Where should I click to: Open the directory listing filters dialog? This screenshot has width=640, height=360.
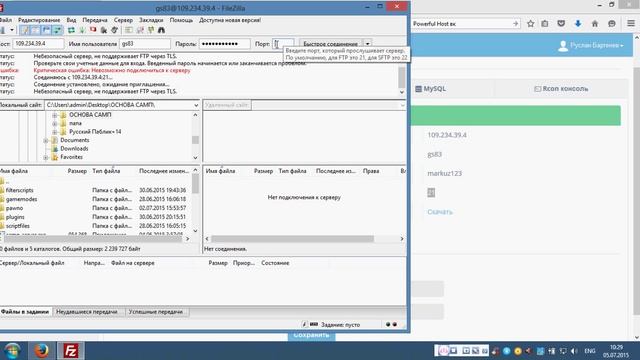coord(129,30)
